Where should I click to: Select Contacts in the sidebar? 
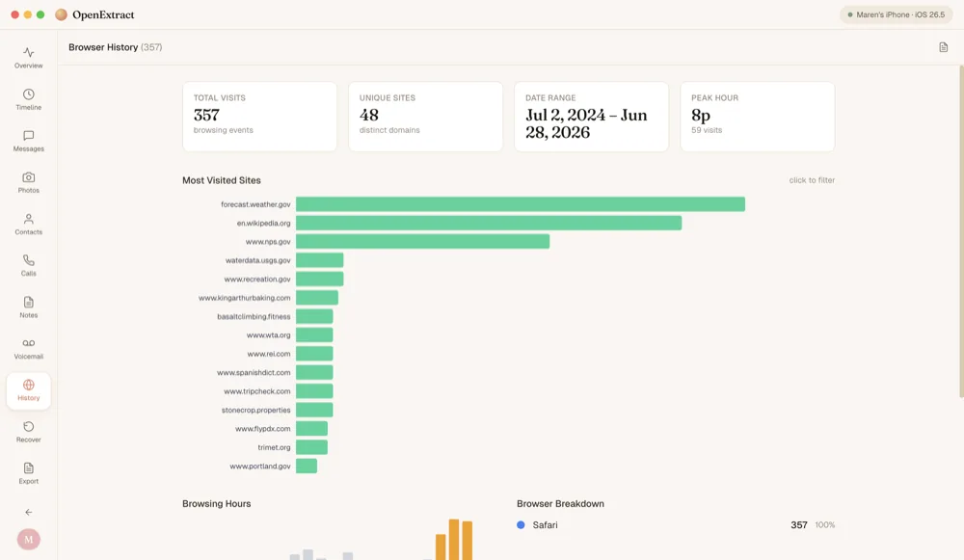pyautogui.click(x=28, y=224)
